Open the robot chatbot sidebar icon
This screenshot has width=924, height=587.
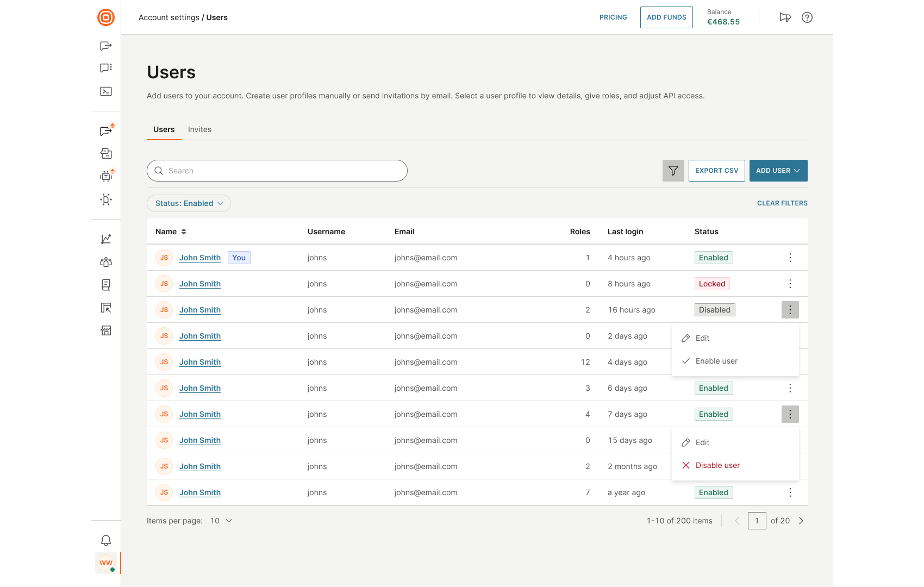click(x=106, y=176)
